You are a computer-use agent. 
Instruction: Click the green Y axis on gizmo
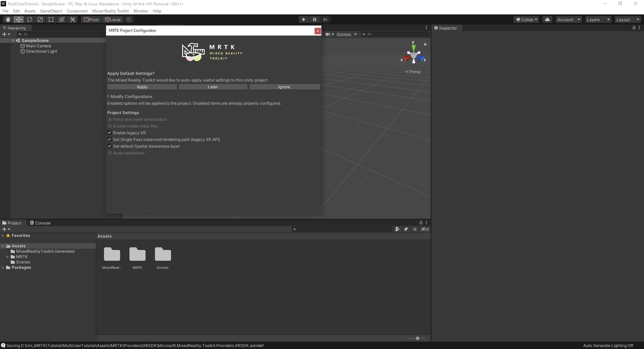point(413,47)
